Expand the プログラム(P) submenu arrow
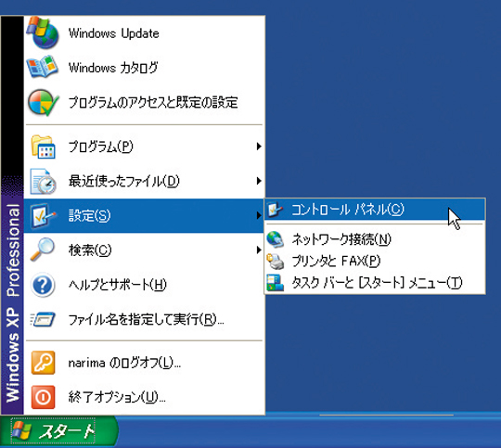Viewport: 501px width, 448px height. [x=259, y=147]
